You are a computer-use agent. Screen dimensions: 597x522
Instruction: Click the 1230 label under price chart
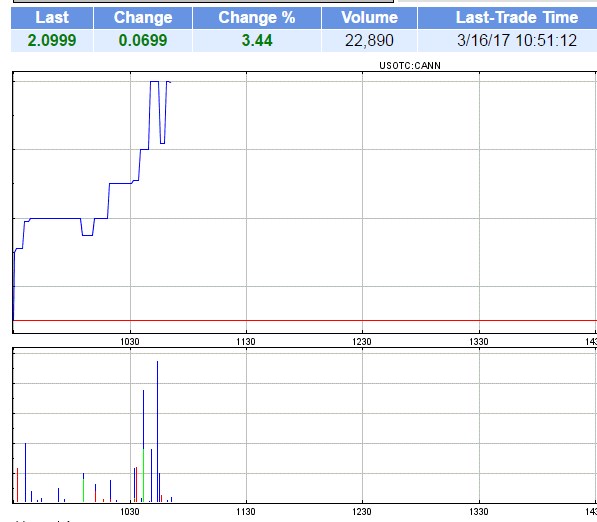[x=362, y=342]
